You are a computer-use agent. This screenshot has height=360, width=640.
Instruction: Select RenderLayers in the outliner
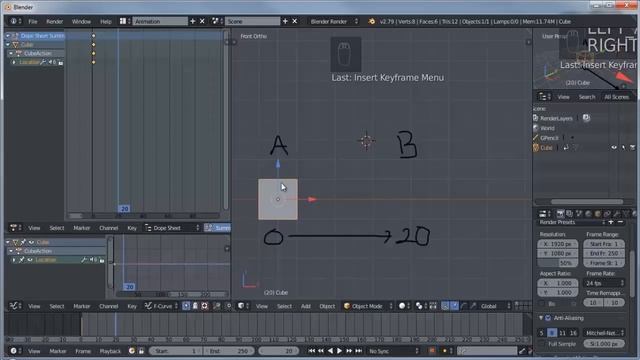click(556, 118)
